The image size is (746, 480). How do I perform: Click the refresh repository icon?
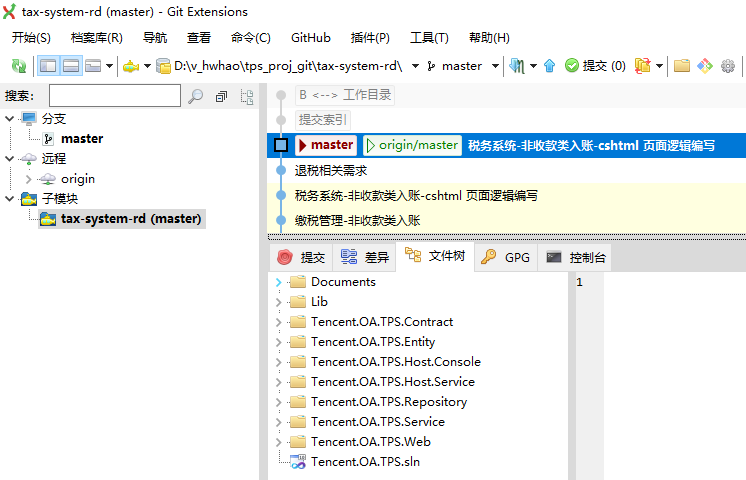19,66
